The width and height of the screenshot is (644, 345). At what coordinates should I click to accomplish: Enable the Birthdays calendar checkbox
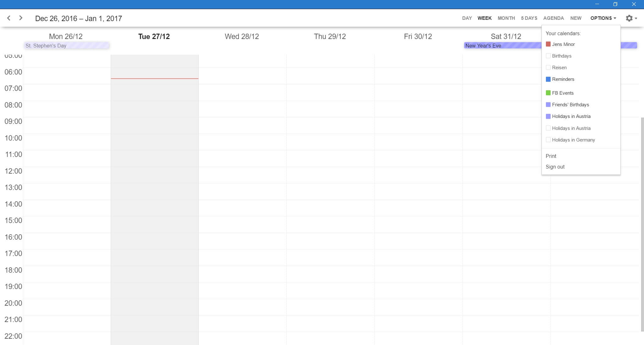(548, 56)
